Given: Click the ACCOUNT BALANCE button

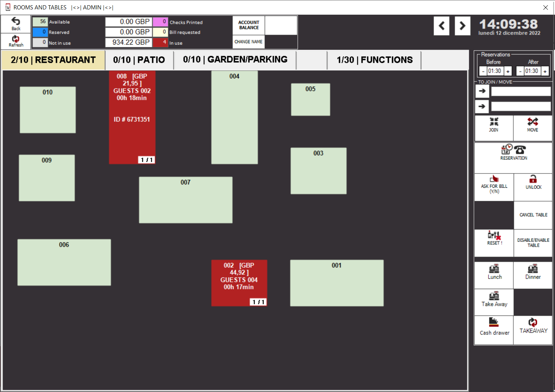Looking at the screenshot, I should pos(248,25).
